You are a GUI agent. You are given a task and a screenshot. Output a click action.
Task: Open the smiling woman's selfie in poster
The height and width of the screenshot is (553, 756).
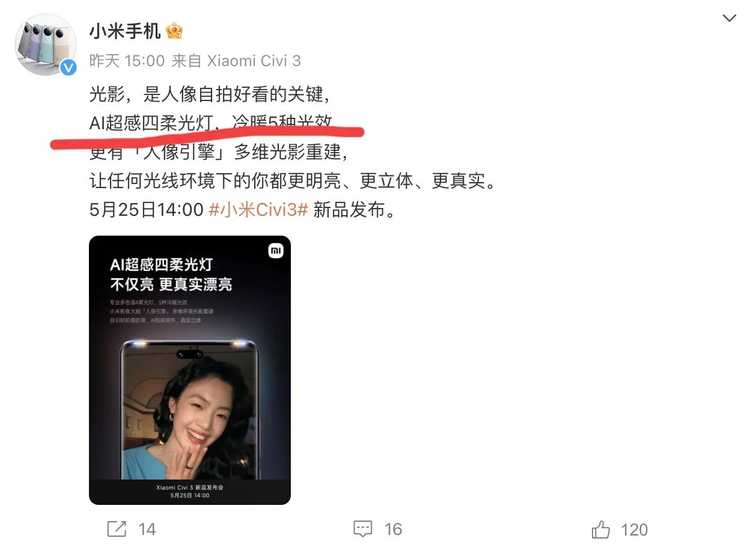[189, 414]
